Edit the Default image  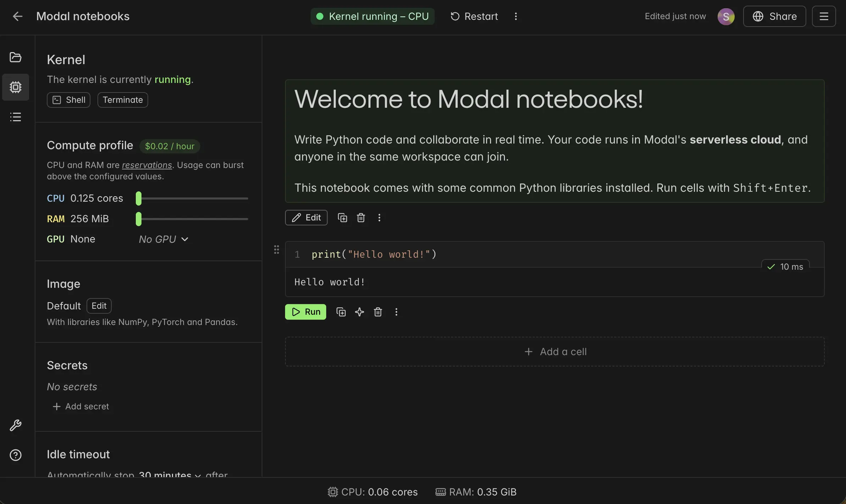click(x=99, y=306)
